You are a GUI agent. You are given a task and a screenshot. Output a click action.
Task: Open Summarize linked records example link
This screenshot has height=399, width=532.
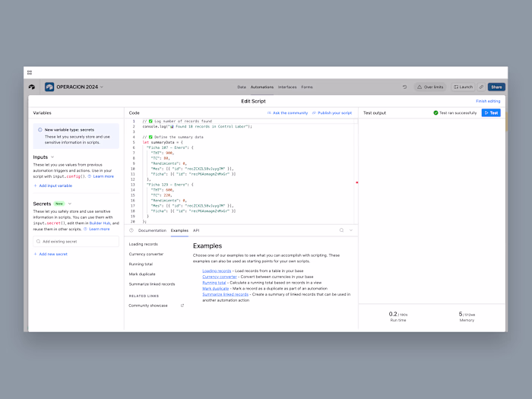[225, 295]
